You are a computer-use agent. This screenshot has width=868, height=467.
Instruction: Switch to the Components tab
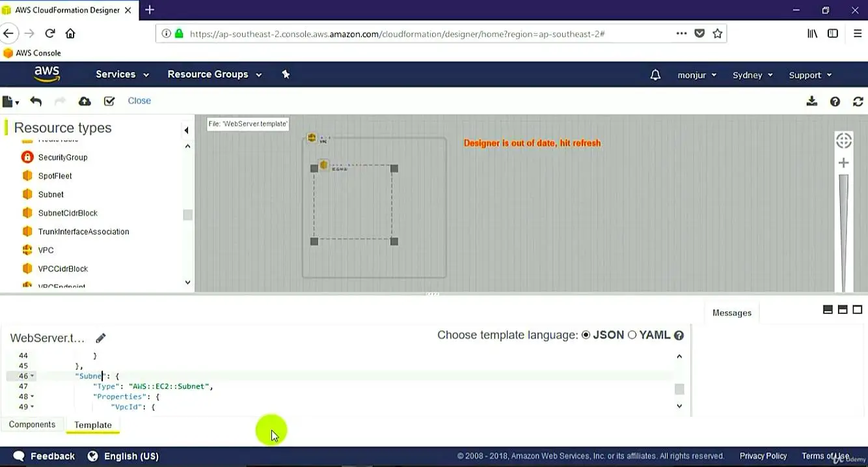(x=32, y=425)
